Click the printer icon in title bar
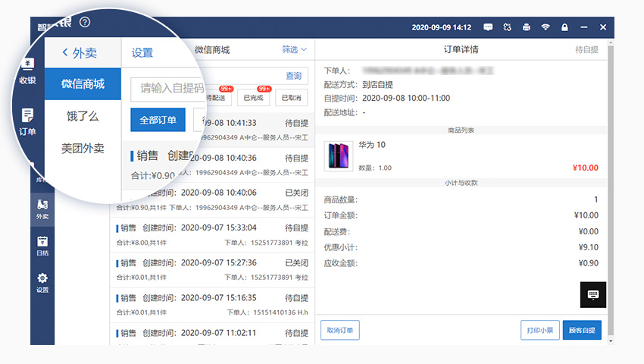The image size is (644, 364). [x=527, y=27]
